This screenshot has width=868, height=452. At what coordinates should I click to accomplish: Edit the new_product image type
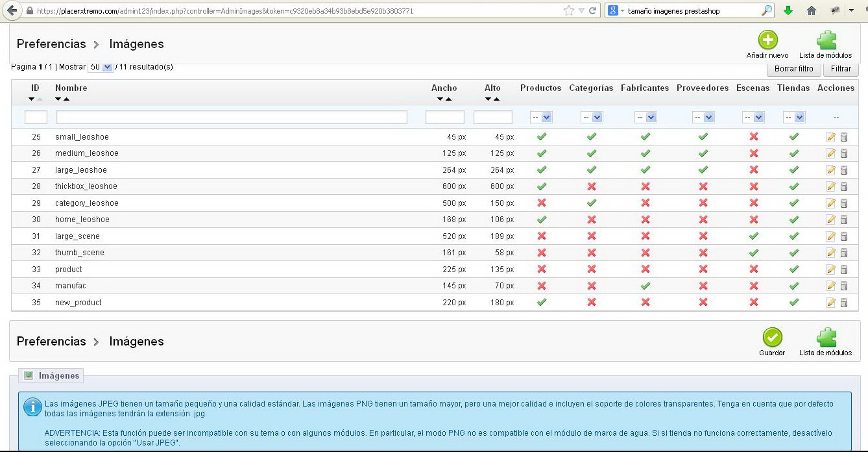830,303
